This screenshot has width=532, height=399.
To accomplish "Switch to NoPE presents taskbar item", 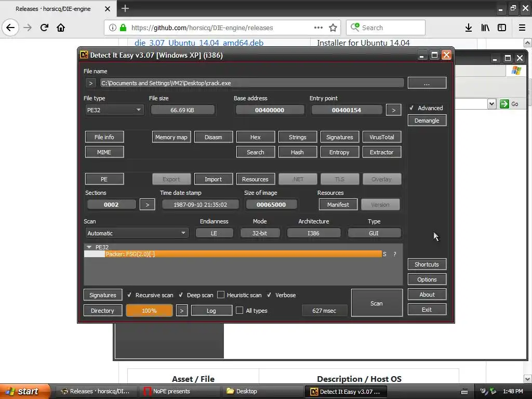I will (180, 391).
